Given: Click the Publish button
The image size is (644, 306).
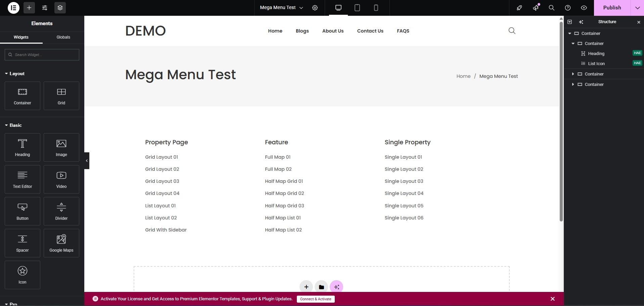Looking at the screenshot, I should pyautogui.click(x=612, y=8).
